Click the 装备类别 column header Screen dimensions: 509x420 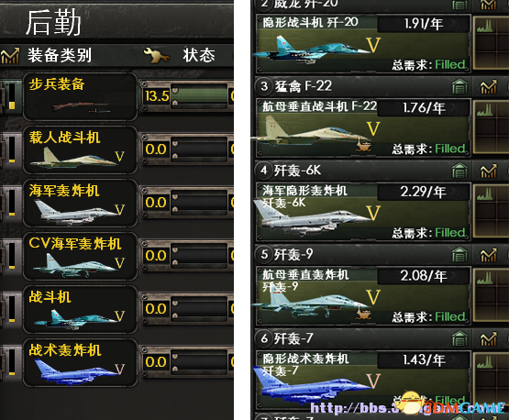pos(60,55)
